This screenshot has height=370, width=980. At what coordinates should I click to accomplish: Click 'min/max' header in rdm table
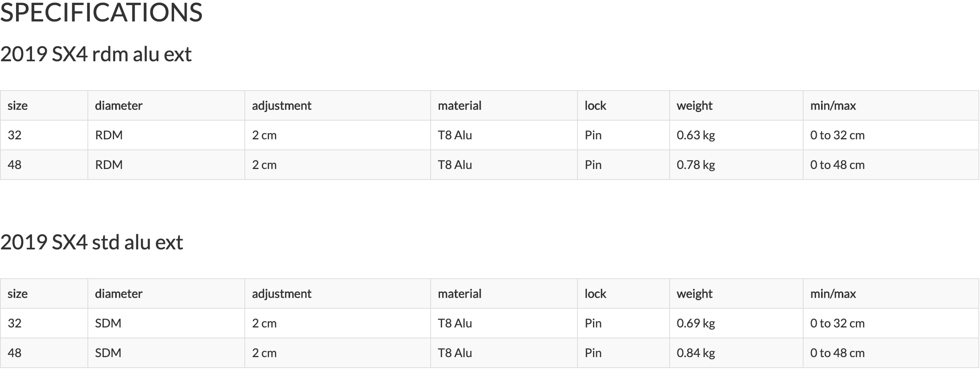pyautogui.click(x=833, y=106)
